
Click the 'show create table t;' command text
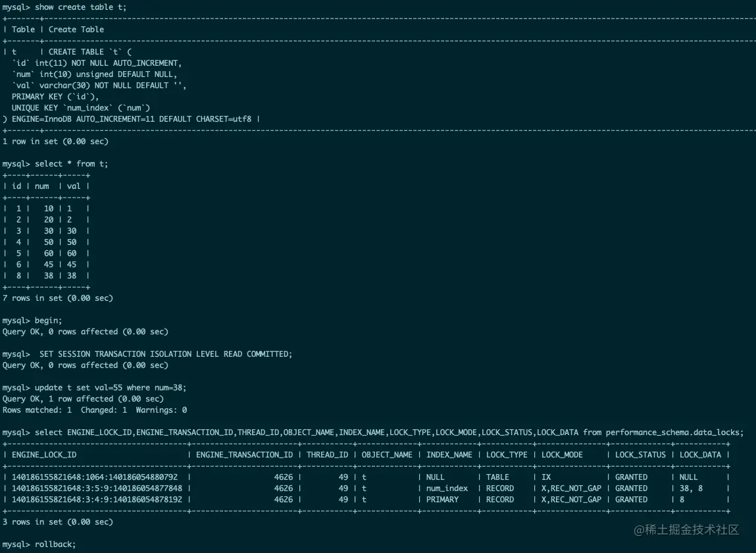[80, 7]
